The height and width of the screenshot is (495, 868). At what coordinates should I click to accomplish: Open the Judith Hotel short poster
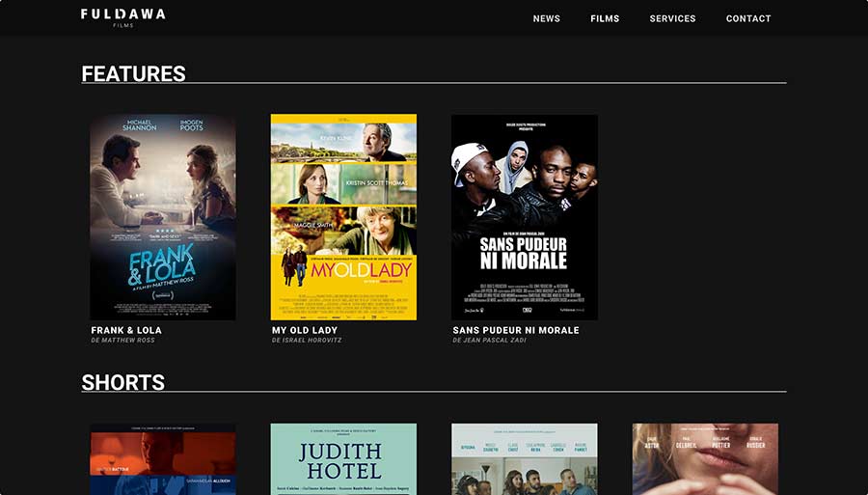tap(343, 459)
